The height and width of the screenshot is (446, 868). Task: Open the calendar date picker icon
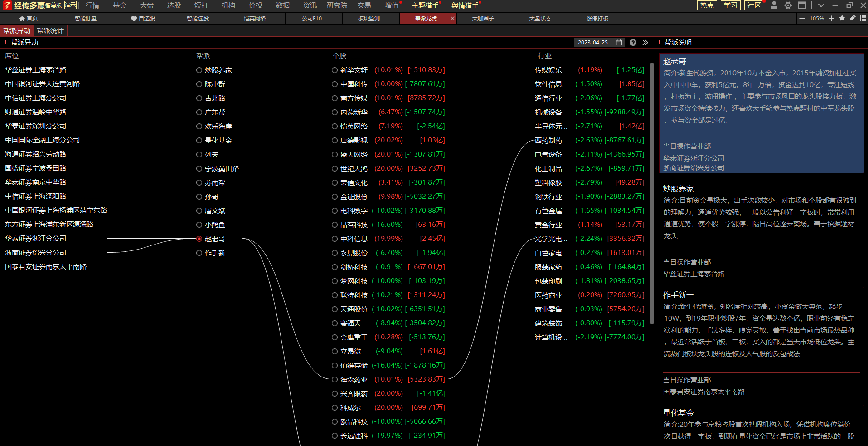tap(619, 42)
